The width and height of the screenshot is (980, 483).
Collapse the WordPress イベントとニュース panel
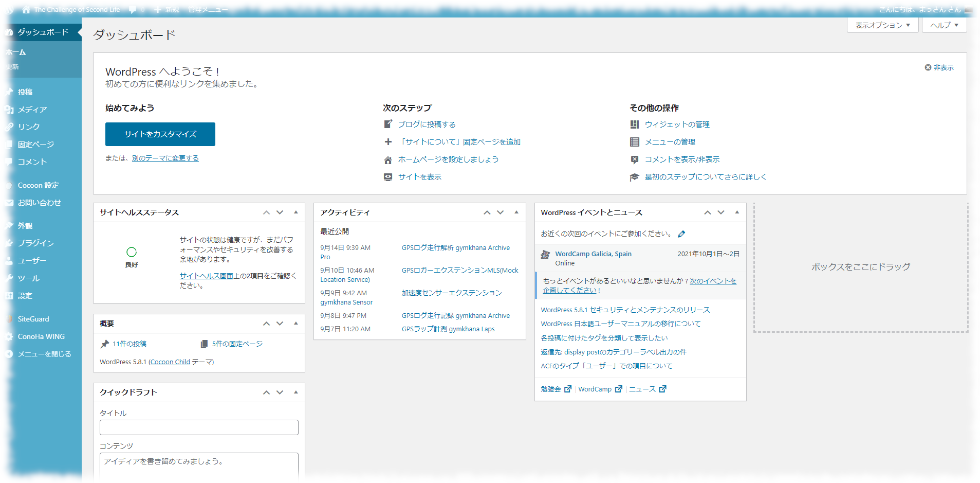click(x=737, y=212)
